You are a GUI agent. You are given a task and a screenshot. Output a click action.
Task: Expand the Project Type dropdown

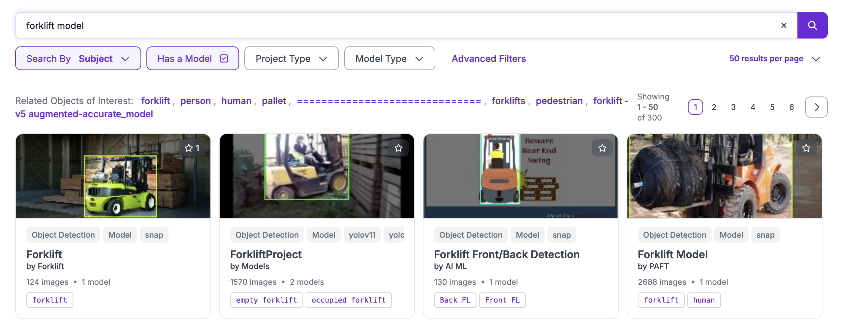[291, 59]
